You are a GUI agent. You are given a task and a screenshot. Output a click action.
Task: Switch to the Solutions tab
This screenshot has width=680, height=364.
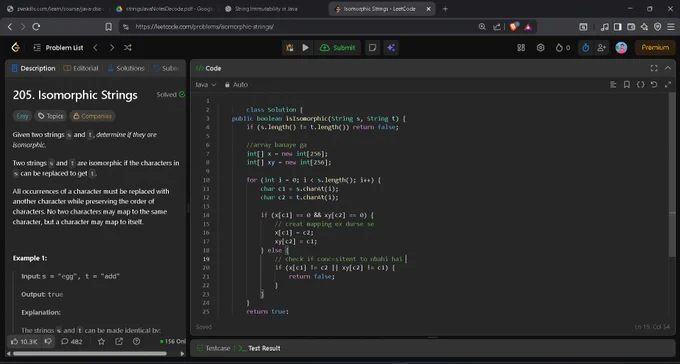tap(126, 68)
